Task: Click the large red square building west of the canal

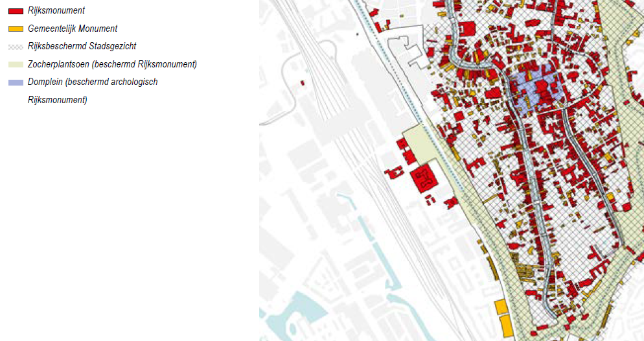Action: coord(424,179)
